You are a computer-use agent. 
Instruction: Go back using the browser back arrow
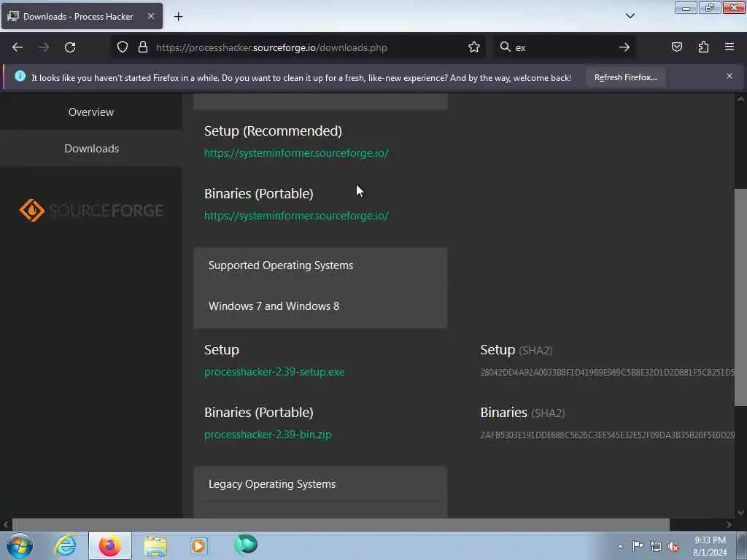(x=18, y=47)
